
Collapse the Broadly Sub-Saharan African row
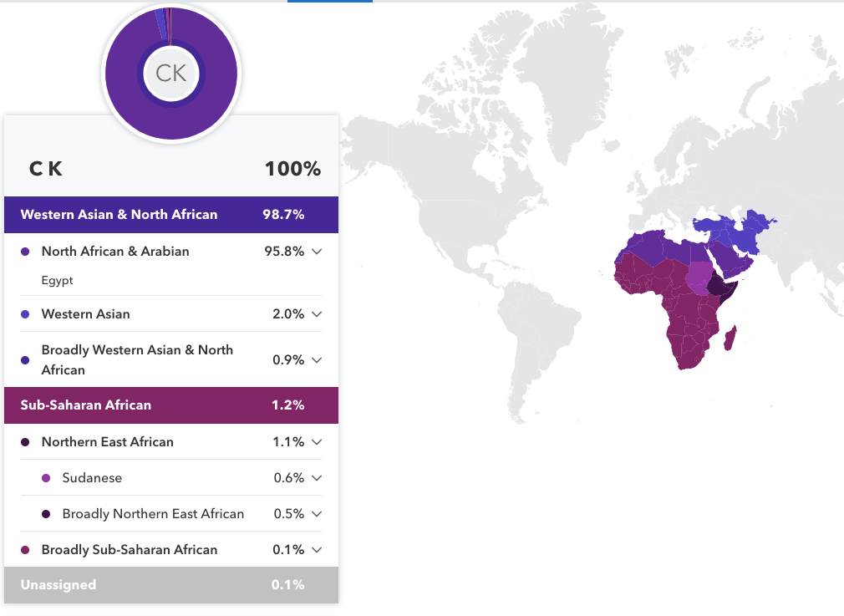pyautogui.click(x=316, y=550)
